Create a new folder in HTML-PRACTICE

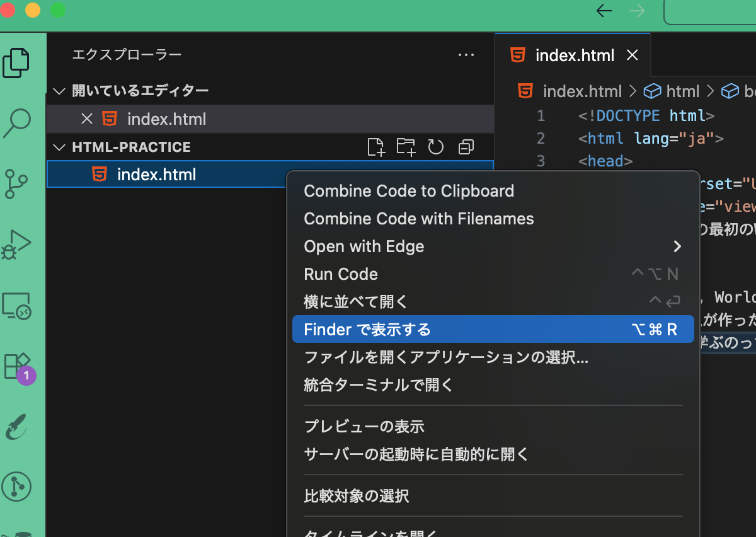(x=406, y=147)
